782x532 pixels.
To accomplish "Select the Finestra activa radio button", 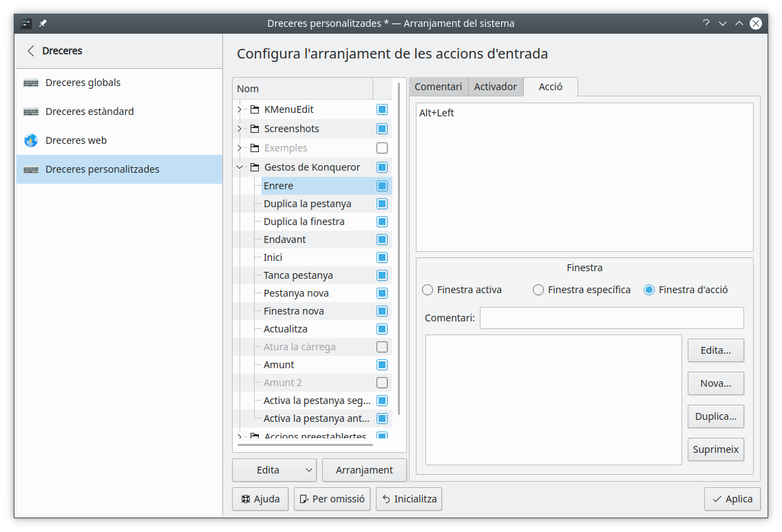I will click(x=427, y=290).
